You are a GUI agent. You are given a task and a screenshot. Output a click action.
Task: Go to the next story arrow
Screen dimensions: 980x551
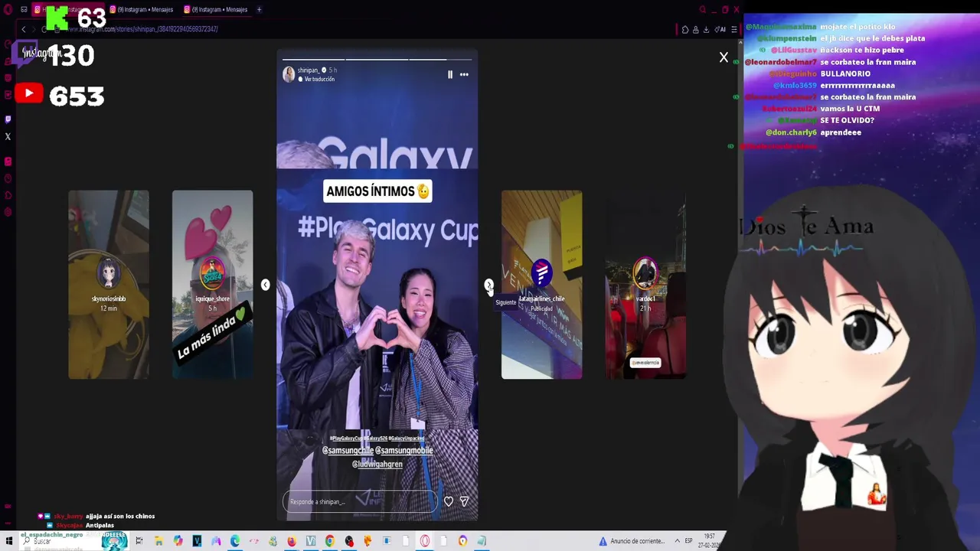[x=489, y=285]
